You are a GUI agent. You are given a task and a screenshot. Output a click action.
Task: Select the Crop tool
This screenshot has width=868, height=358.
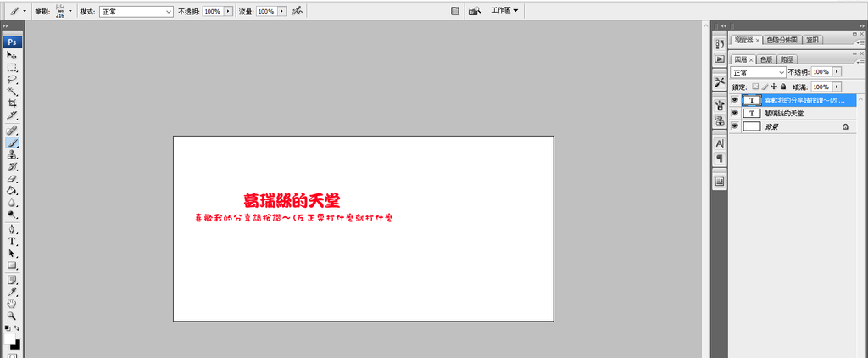(12, 103)
